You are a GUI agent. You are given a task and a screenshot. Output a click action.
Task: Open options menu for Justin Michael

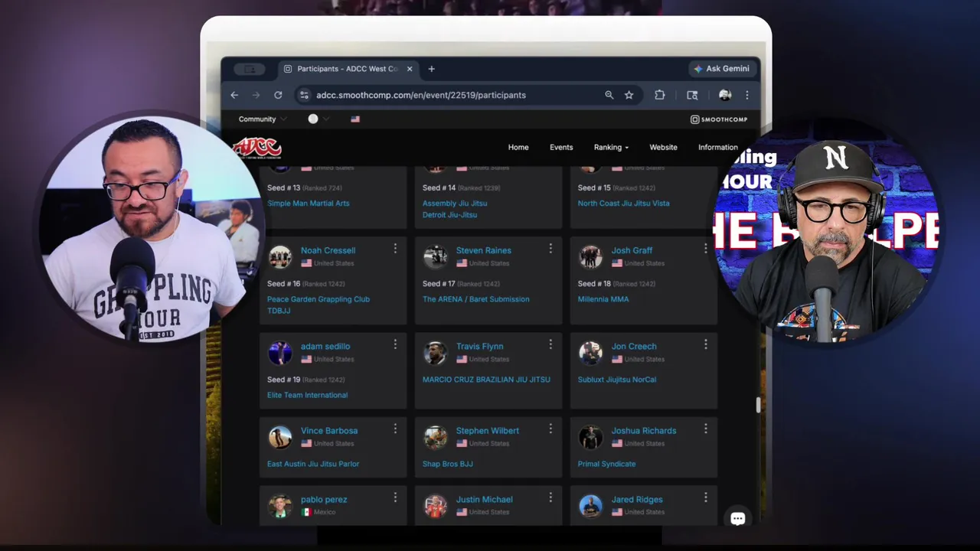550,497
